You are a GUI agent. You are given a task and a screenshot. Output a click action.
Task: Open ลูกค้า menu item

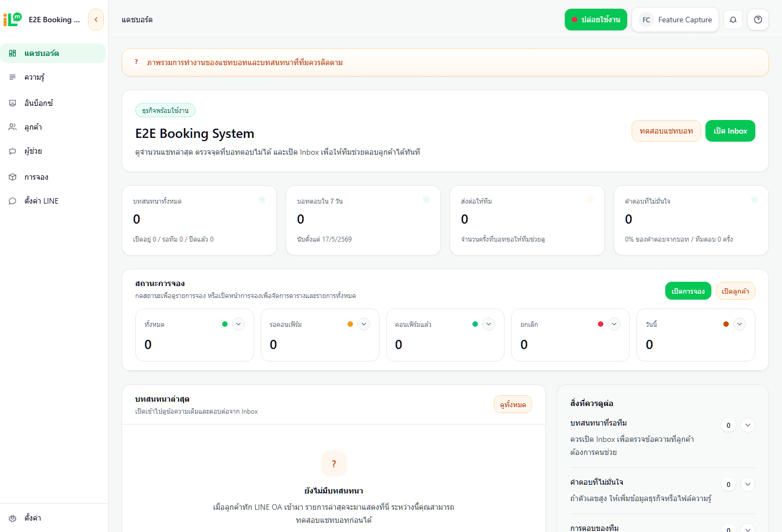click(53, 127)
